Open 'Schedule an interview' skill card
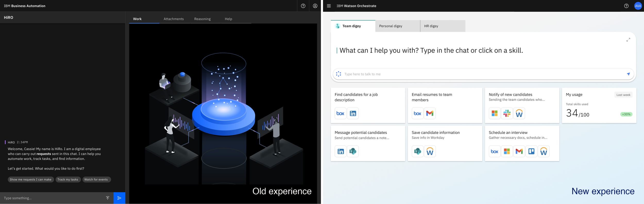Image resolution: width=644 pixels, height=204 pixels. [522, 143]
